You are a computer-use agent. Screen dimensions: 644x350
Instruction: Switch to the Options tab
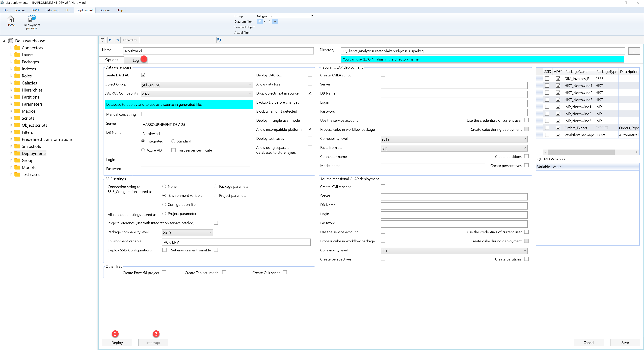point(112,60)
